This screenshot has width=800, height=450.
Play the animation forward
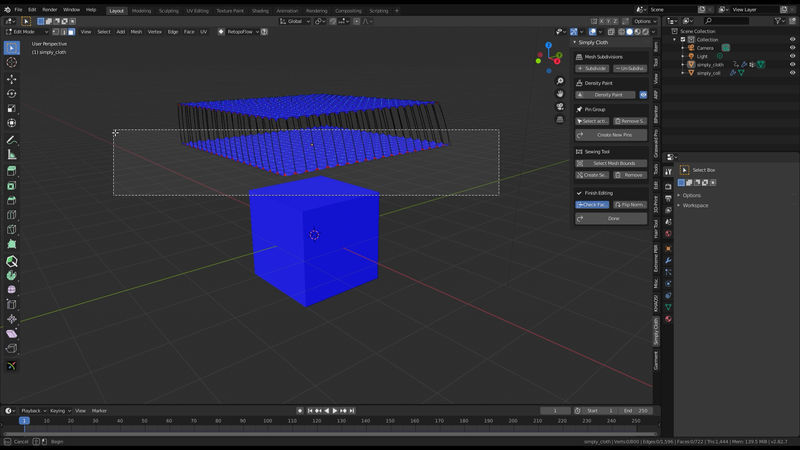pos(335,411)
